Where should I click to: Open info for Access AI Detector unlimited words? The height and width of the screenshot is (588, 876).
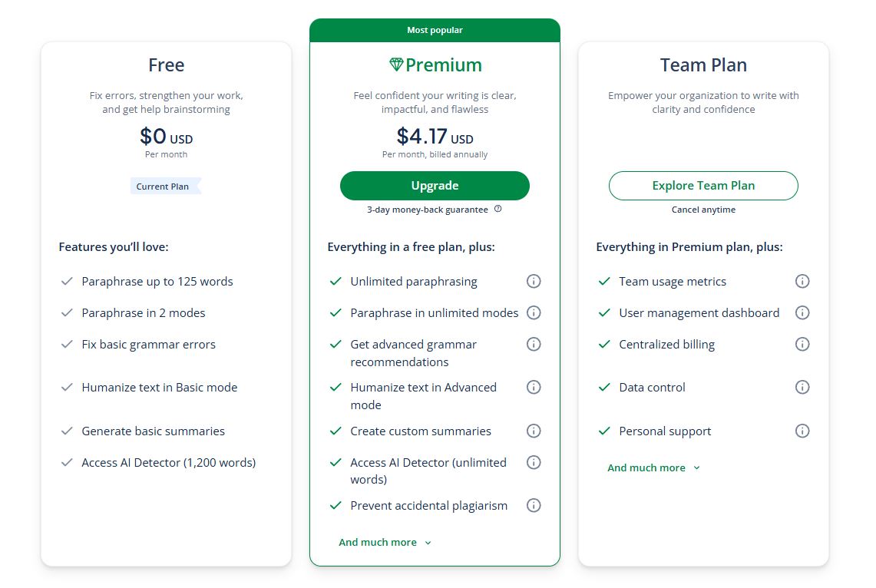(x=534, y=463)
